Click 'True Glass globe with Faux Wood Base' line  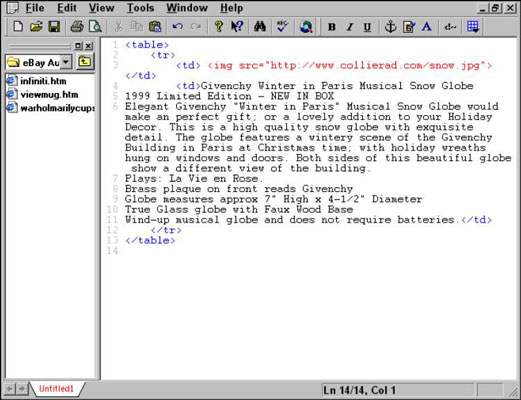tap(239, 210)
